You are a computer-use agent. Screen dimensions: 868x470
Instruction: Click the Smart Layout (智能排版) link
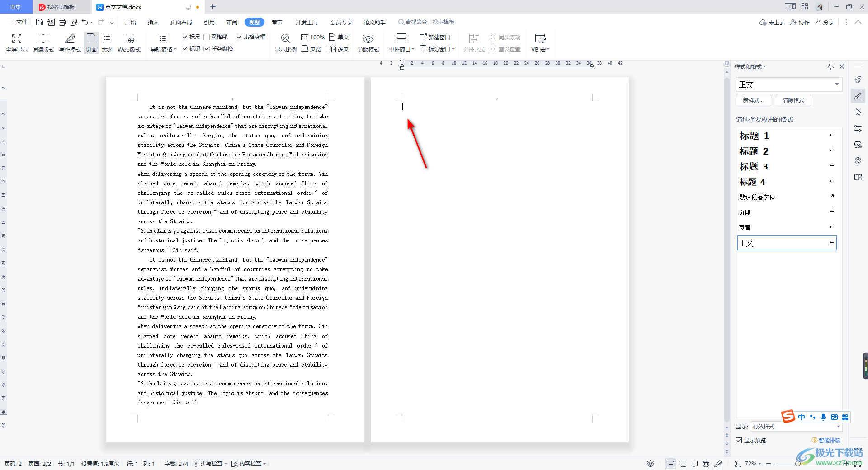(x=826, y=440)
